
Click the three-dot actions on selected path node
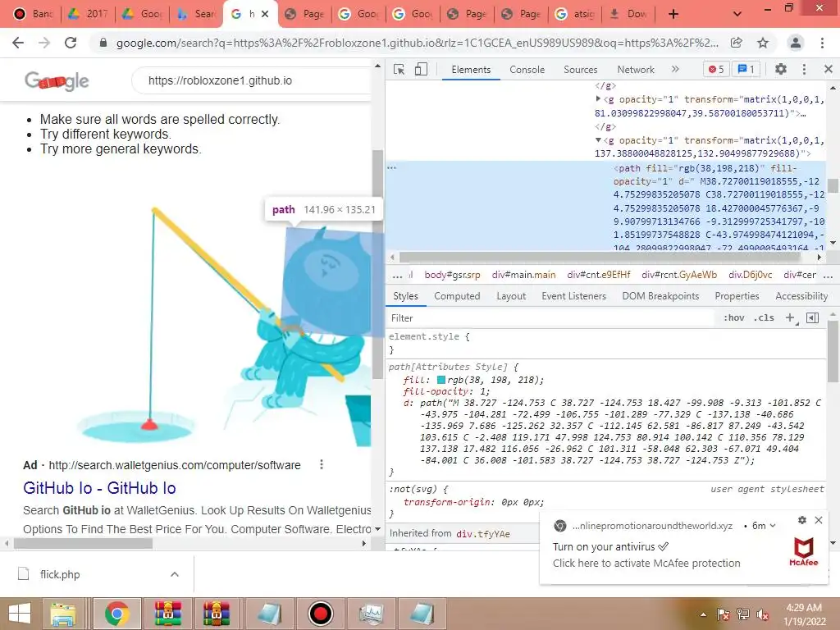391,167
